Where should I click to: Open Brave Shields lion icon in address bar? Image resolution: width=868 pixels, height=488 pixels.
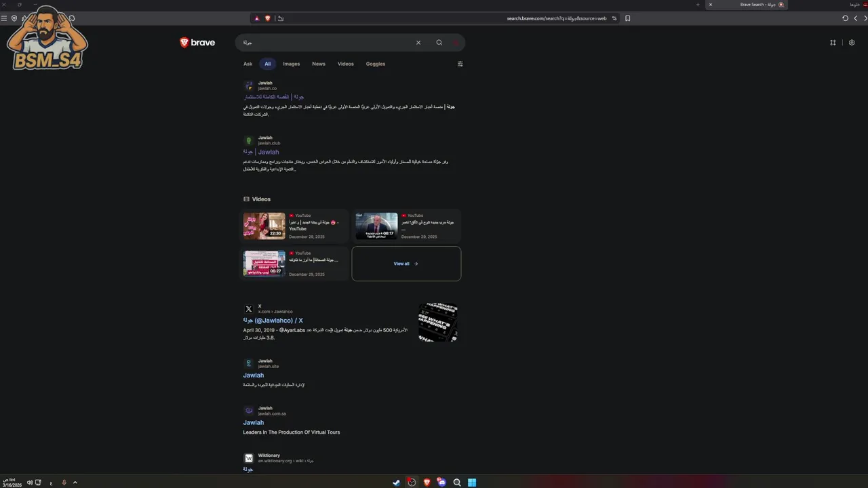click(267, 18)
